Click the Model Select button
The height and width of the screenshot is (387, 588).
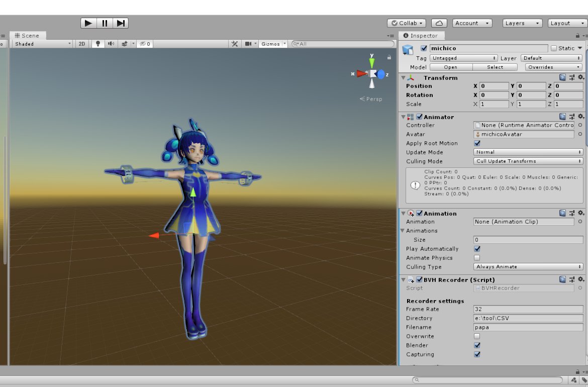(495, 67)
